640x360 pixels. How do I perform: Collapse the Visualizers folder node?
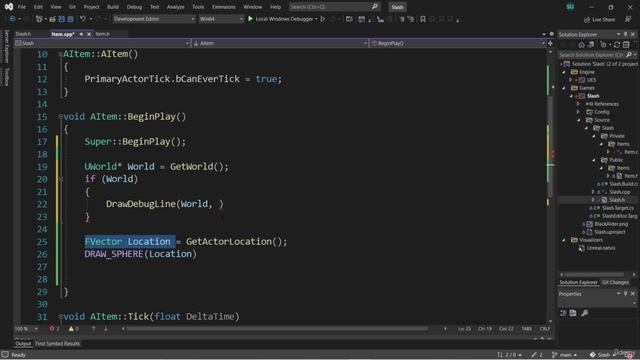[564, 240]
